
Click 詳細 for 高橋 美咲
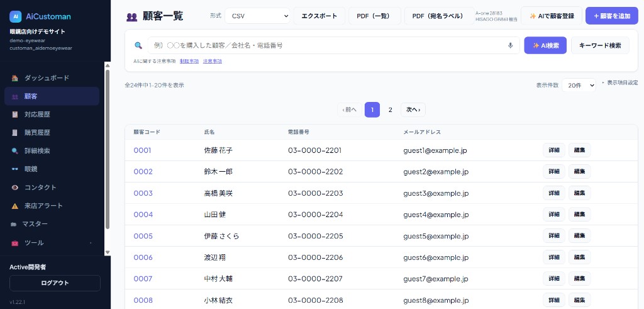(x=554, y=193)
